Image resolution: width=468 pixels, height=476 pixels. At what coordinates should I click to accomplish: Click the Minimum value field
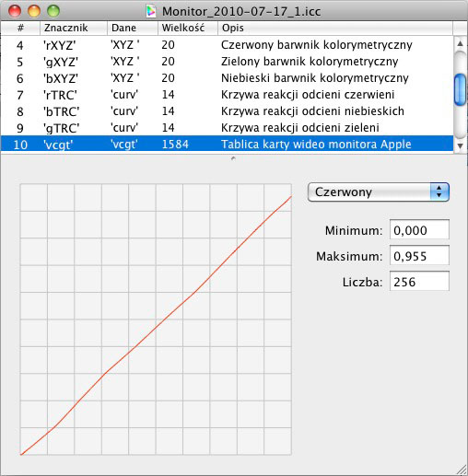419,229
